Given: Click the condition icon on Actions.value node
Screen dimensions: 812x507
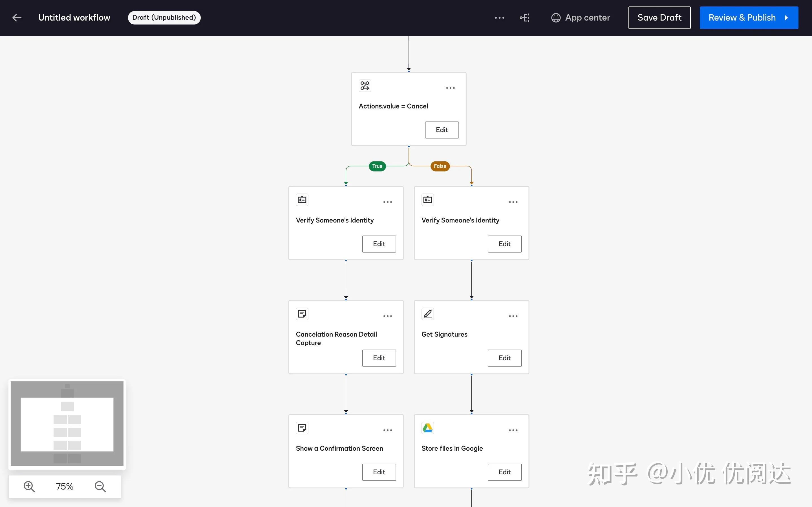Looking at the screenshot, I should coord(364,86).
